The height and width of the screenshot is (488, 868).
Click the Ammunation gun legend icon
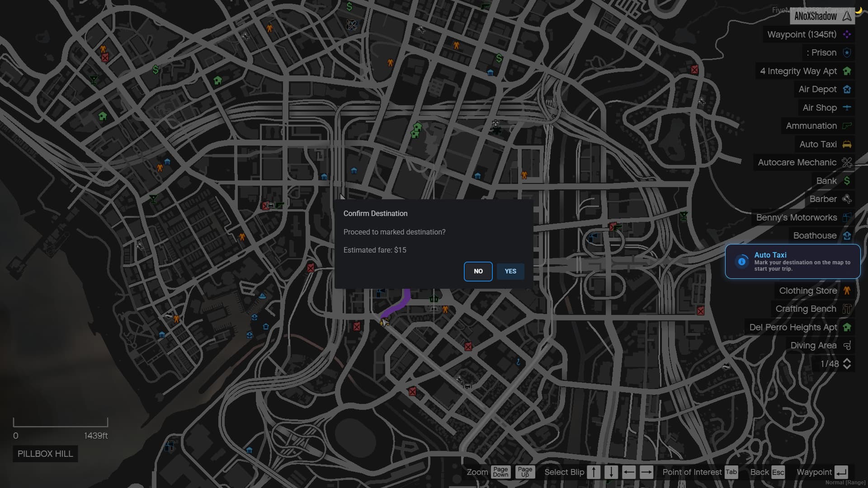pos(847,126)
